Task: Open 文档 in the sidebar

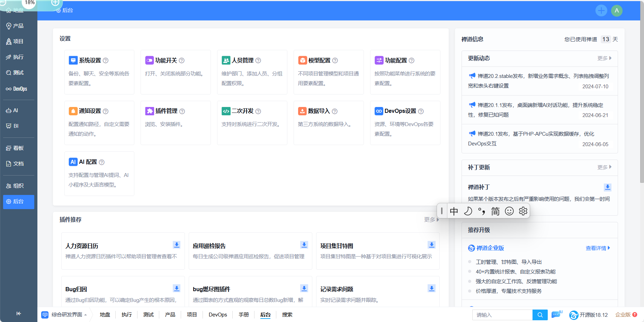Action: [18, 163]
